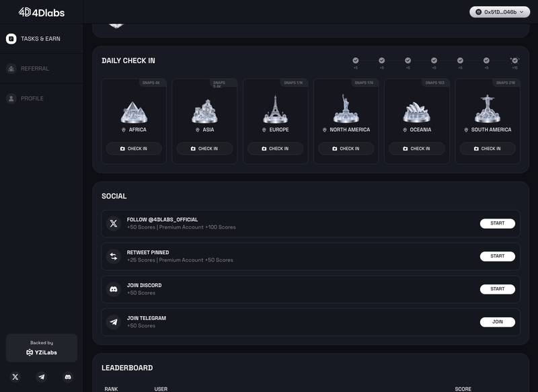Viewport: 538px width, 392px height.
Task: Click the second daily check-in streak marker
Action: tap(381, 61)
